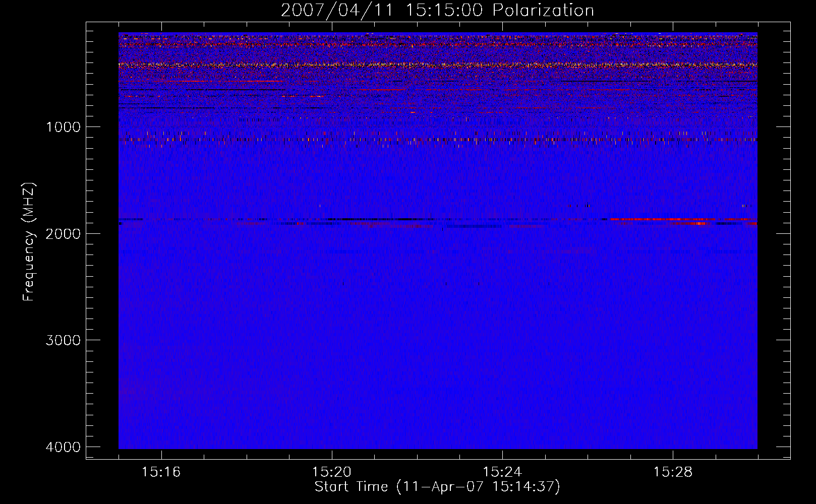Click the 3000 frequency tick label
Image resolution: width=816 pixels, height=504 pixels.
click(63, 340)
